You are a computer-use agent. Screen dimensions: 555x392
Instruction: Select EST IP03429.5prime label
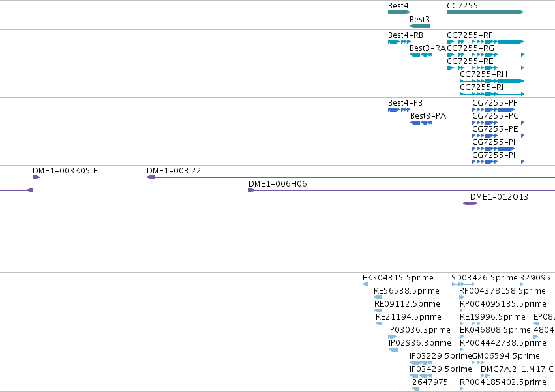pyautogui.click(x=441, y=369)
